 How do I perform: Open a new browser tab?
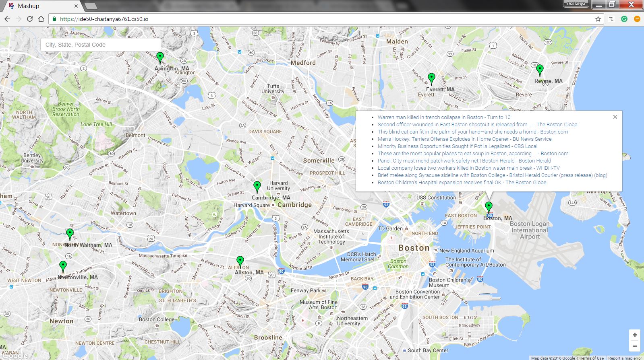[91, 6]
